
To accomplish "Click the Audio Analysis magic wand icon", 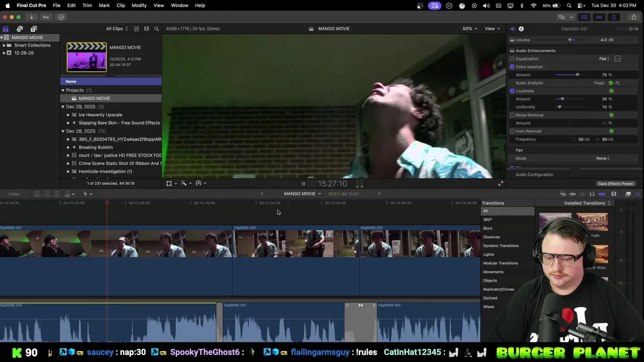I will pos(617,83).
